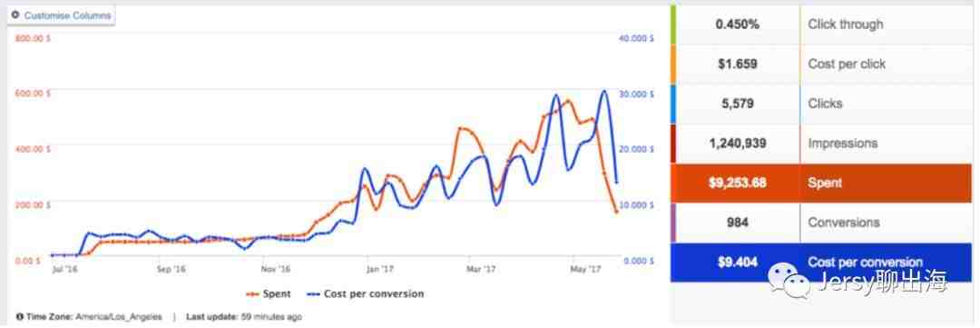The image size is (980, 328).
Task: Click the Mar '17 axis label
Action: tap(481, 270)
